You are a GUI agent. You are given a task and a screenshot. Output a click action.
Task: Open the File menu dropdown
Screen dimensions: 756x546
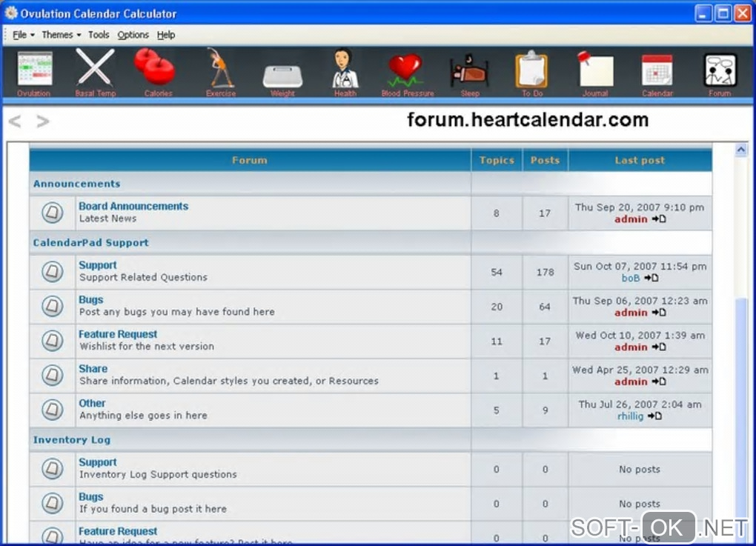pyautogui.click(x=23, y=35)
